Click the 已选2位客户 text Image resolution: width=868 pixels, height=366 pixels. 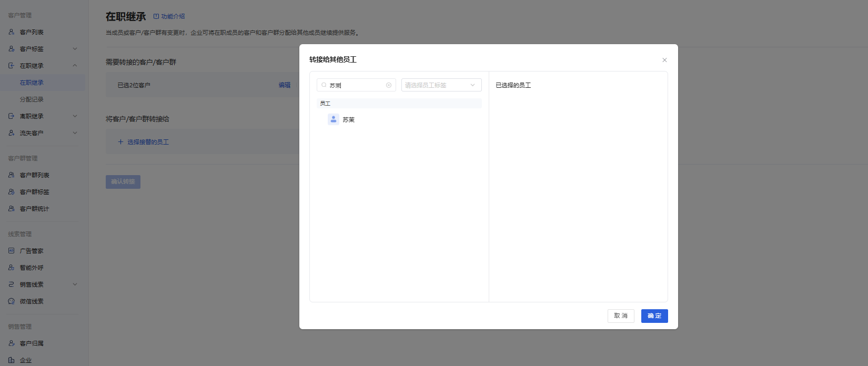click(134, 85)
